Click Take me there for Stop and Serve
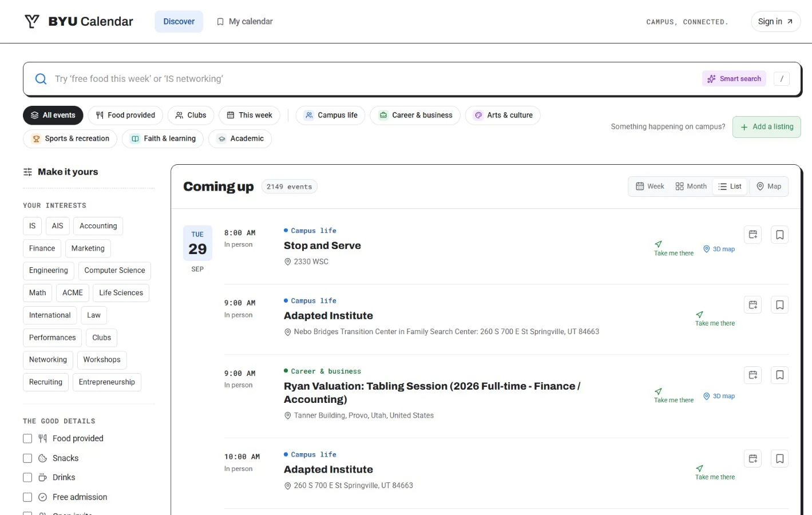 pyautogui.click(x=674, y=249)
